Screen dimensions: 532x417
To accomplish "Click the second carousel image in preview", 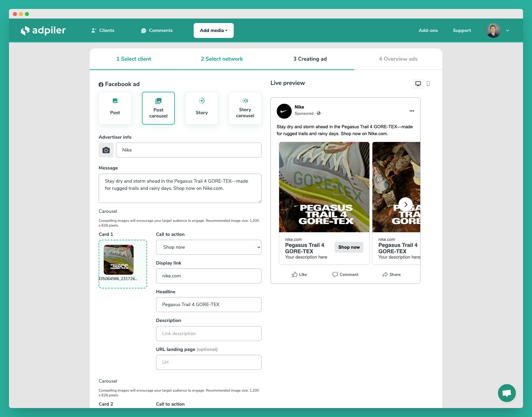I will pos(396,187).
